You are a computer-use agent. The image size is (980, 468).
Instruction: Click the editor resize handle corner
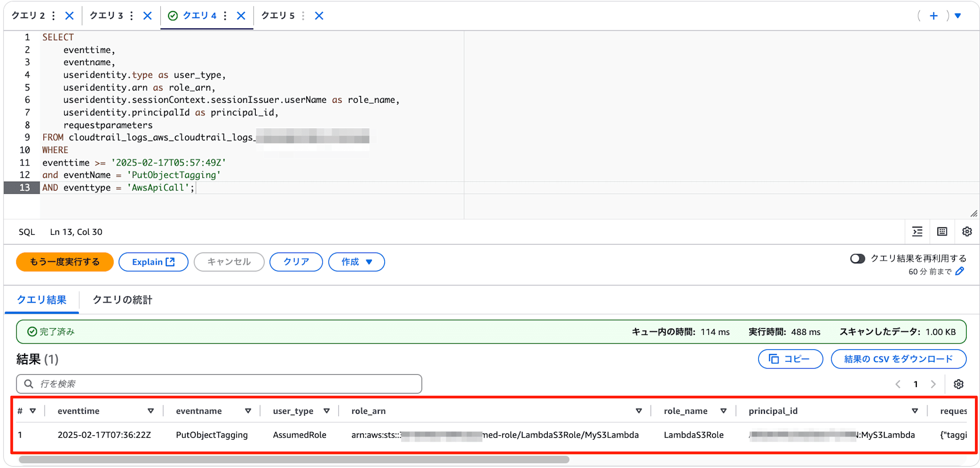[x=974, y=213]
